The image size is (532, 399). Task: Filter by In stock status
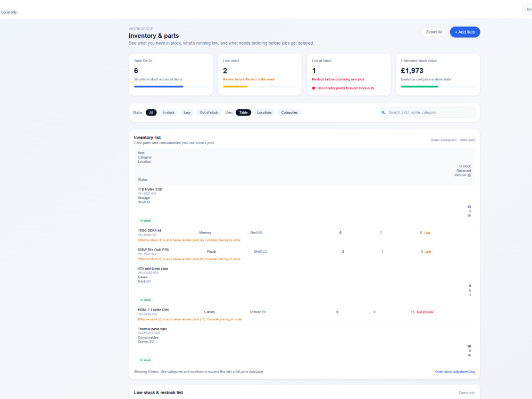pos(168,113)
